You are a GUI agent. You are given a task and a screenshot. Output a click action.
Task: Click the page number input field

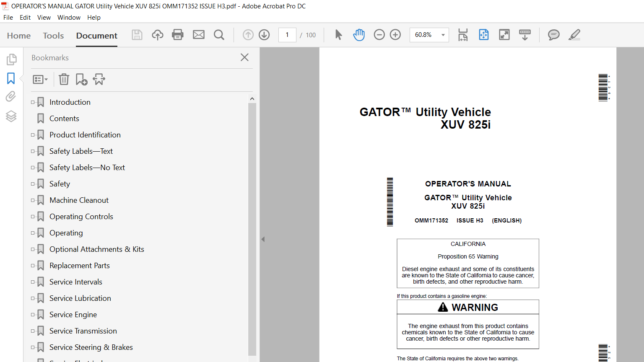coord(287,35)
